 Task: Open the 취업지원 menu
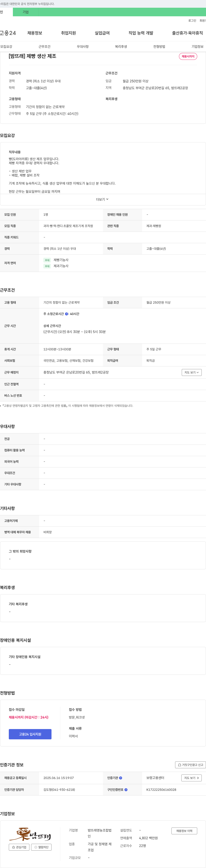(68, 33)
